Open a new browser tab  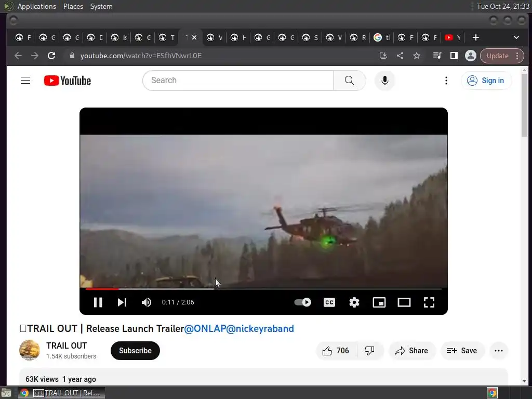[476, 37]
